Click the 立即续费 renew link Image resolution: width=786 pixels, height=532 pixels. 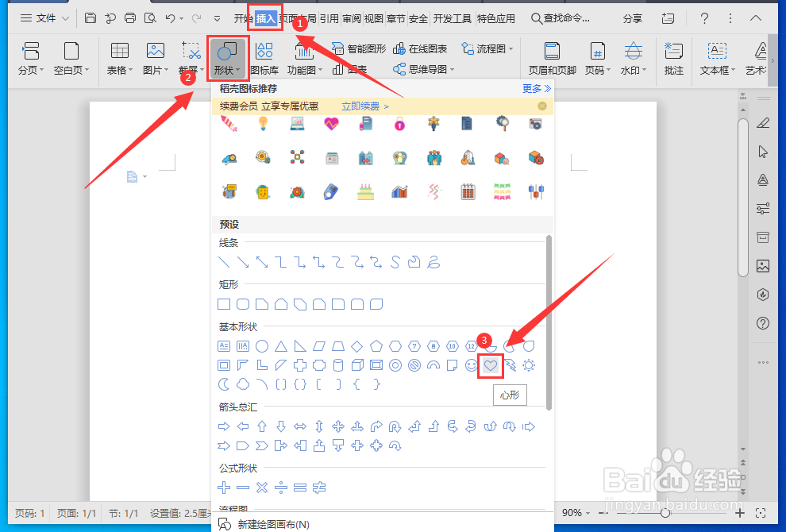(364, 106)
